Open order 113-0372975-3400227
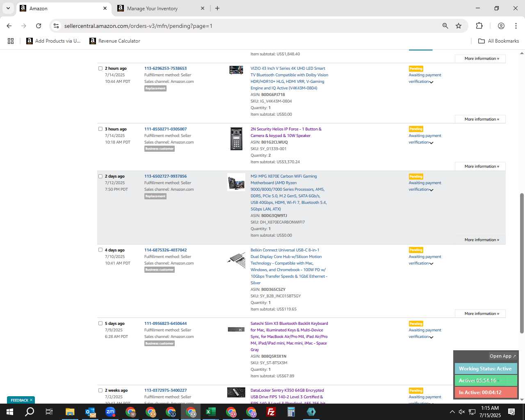Viewport: 525px width, 420px height. (165, 390)
